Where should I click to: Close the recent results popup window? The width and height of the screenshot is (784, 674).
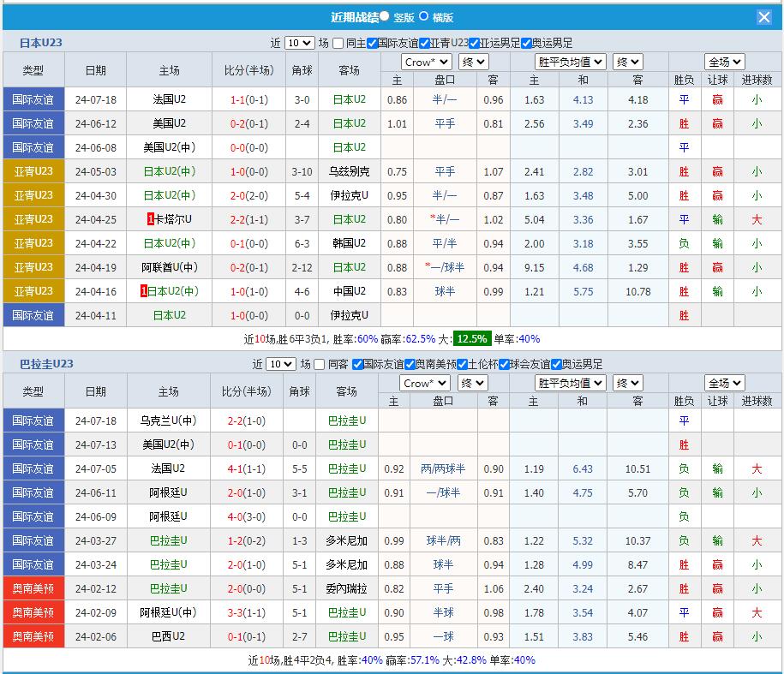(x=764, y=17)
